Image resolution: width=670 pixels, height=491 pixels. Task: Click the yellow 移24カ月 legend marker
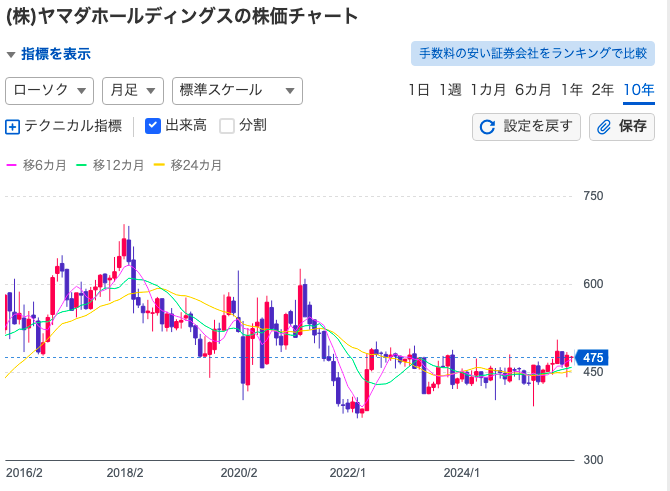(x=160, y=165)
